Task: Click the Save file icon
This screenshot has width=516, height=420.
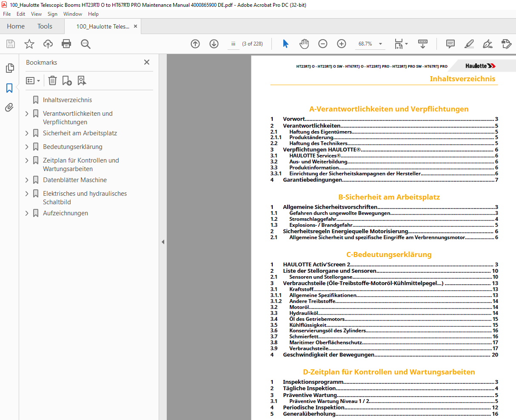Action: tap(11, 44)
